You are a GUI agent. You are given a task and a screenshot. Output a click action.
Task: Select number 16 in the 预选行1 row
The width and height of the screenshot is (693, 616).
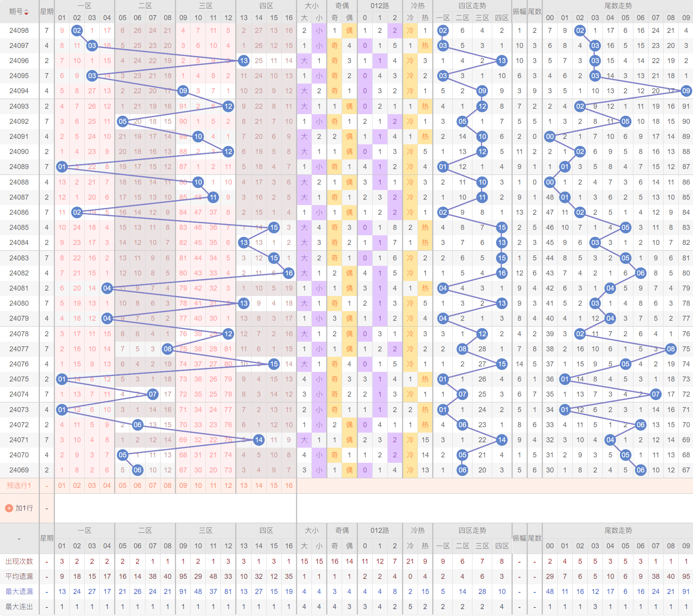point(289,485)
